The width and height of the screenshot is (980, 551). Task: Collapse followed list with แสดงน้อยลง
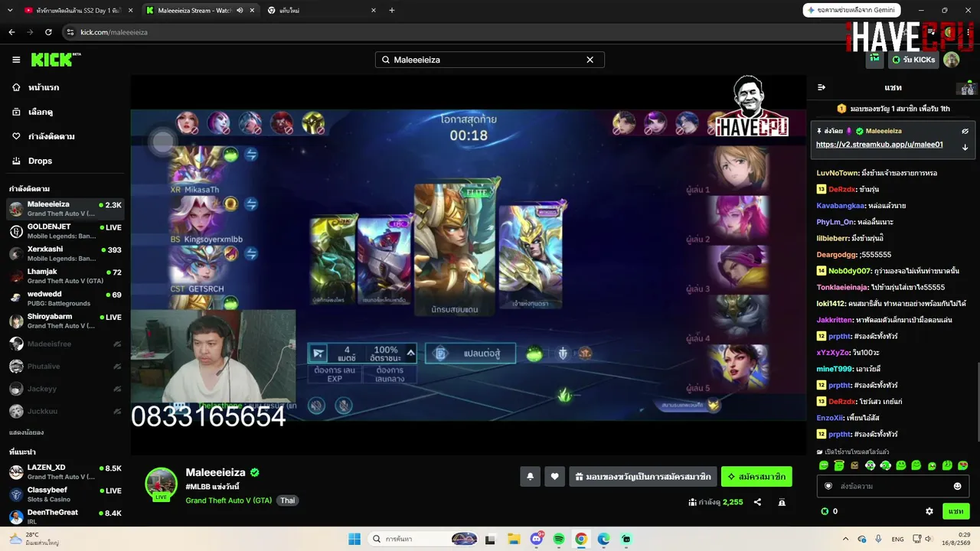26,432
